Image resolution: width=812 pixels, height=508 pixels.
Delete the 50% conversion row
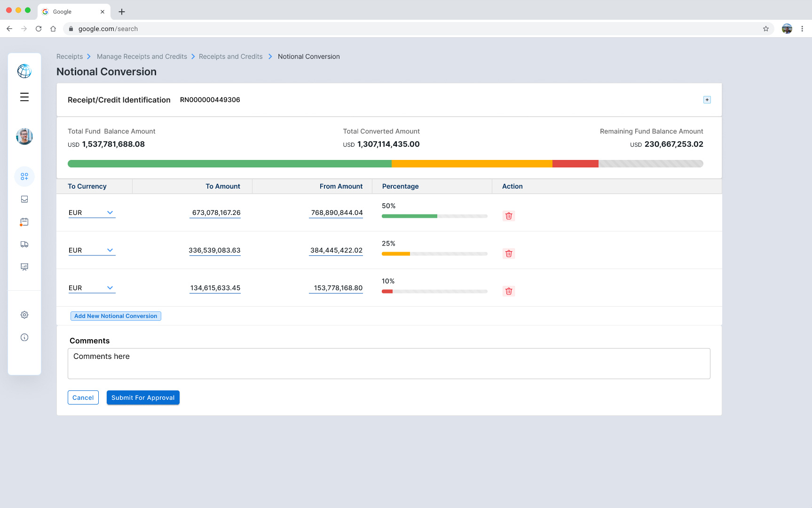pos(508,216)
